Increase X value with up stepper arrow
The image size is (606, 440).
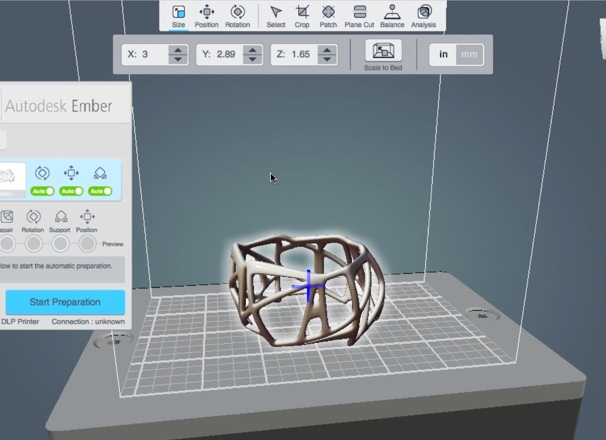tap(178, 50)
